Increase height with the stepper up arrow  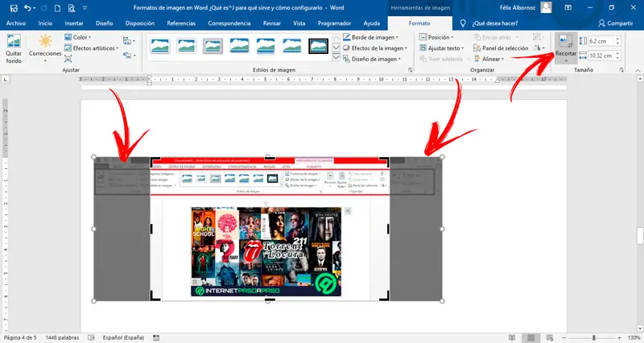pos(617,39)
